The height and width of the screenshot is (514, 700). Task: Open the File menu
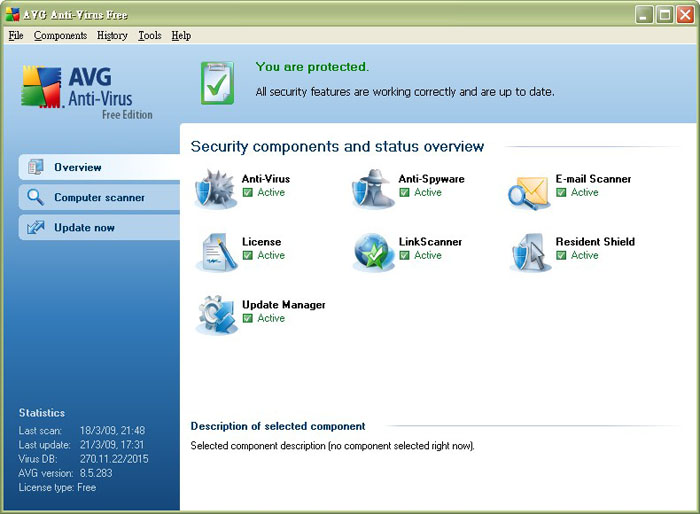click(15, 35)
